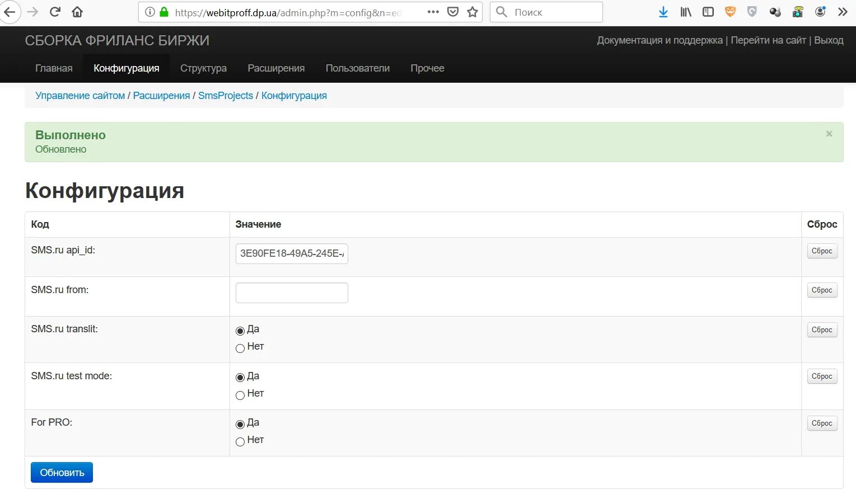Image resolution: width=856 pixels, height=504 pixels.
Task: Expand more toolbar items chevron
Action: click(843, 12)
